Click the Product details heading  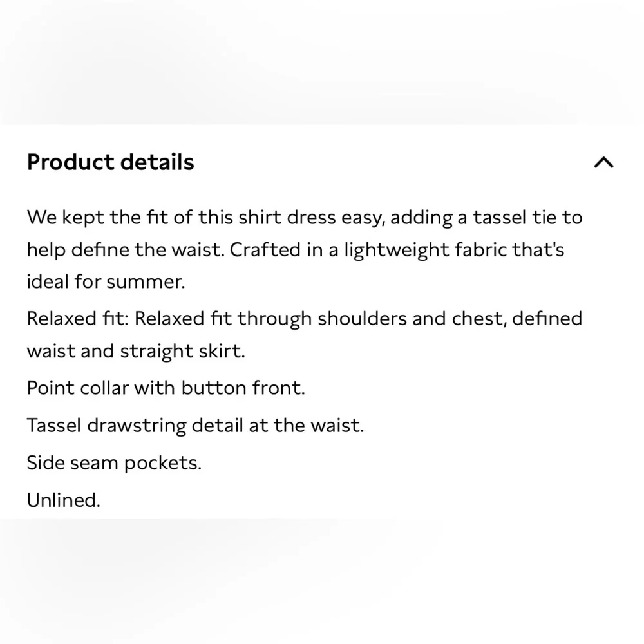point(110,162)
